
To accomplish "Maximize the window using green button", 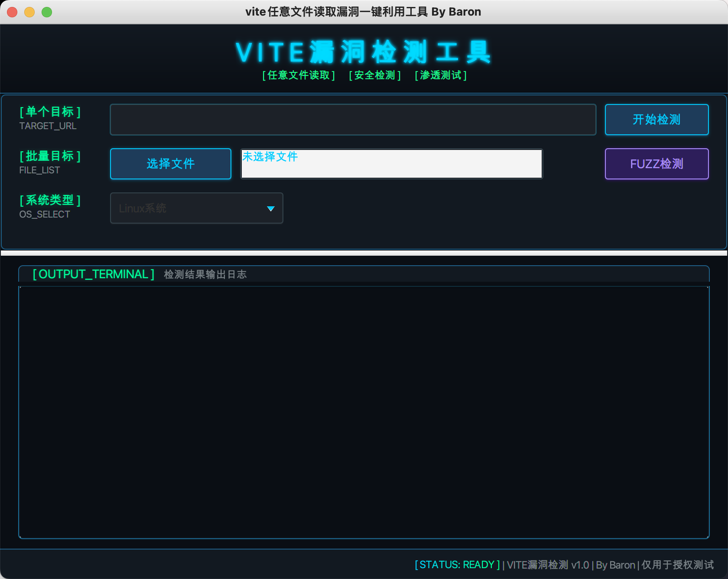I will 47,12.
